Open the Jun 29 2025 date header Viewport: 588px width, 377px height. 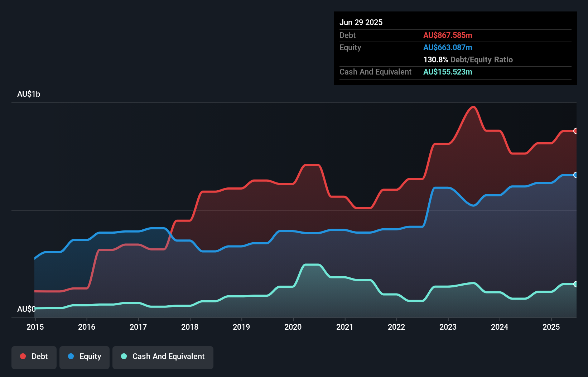(361, 22)
